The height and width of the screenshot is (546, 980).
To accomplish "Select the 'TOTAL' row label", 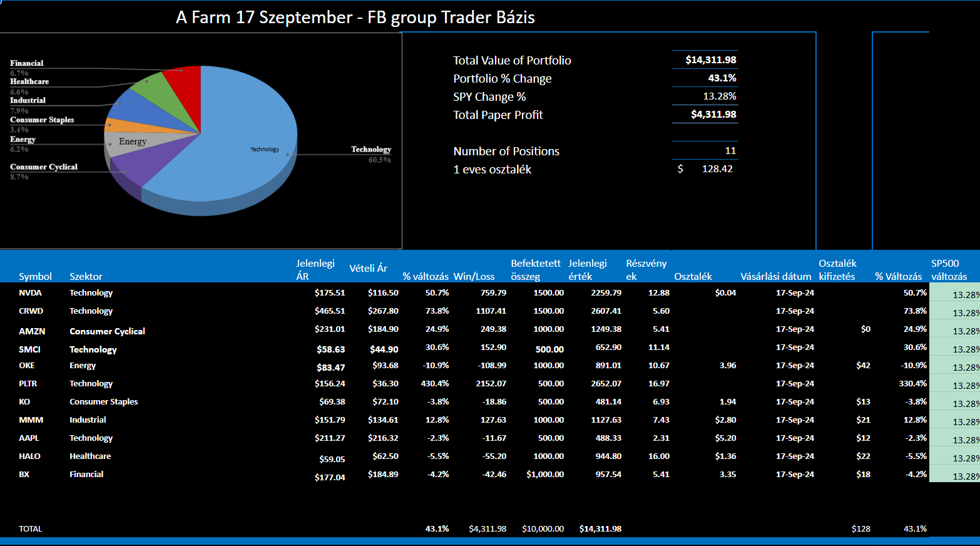I will click(x=30, y=529).
